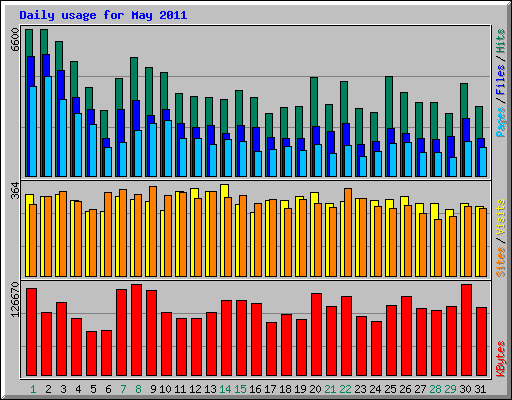
Task: Click day 22 on the x-axis
Action: (345, 389)
